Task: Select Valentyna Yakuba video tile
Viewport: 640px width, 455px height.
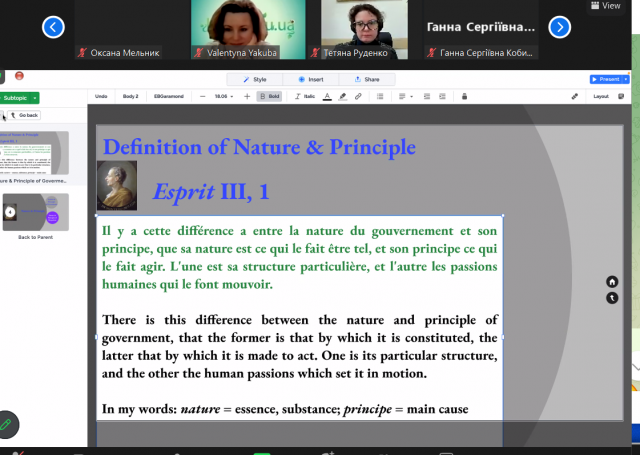Action: point(248,29)
